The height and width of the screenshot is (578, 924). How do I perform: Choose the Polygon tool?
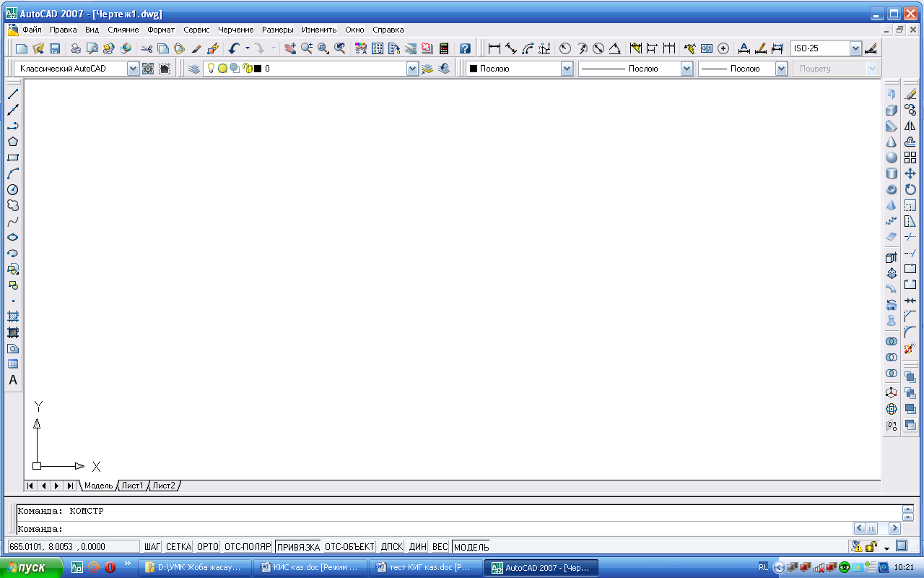click(x=13, y=142)
